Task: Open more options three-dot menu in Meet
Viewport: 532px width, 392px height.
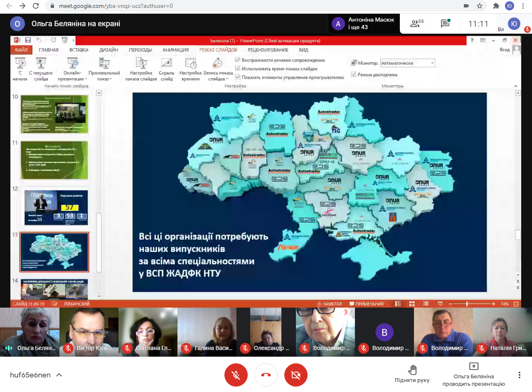Action: click(x=520, y=375)
